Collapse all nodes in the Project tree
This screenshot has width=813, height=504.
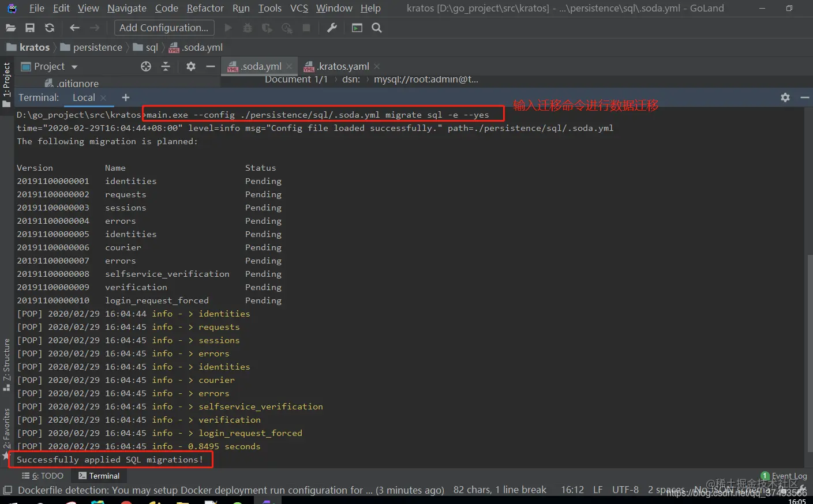(x=166, y=66)
